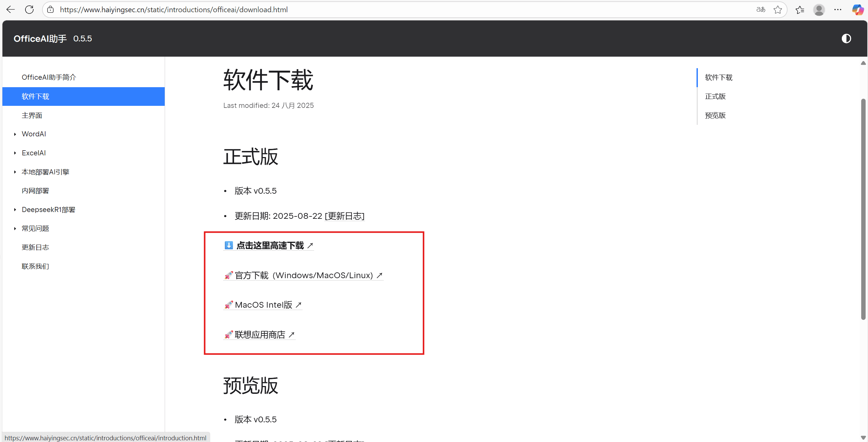Open the 更新日志 sidebar page
Image resolution: width=868 pixels, height=442 pixels.
pyautogui.click(x=35, y=247)
